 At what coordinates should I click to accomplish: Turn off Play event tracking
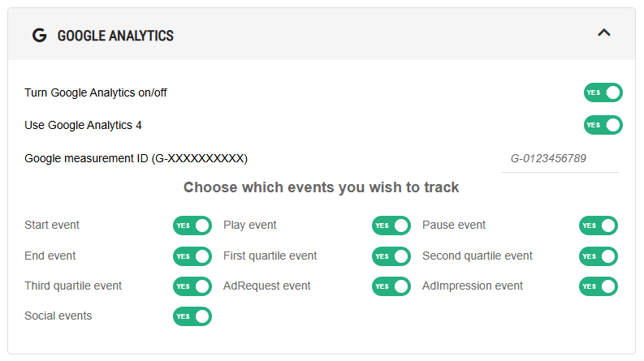point(391,226)
